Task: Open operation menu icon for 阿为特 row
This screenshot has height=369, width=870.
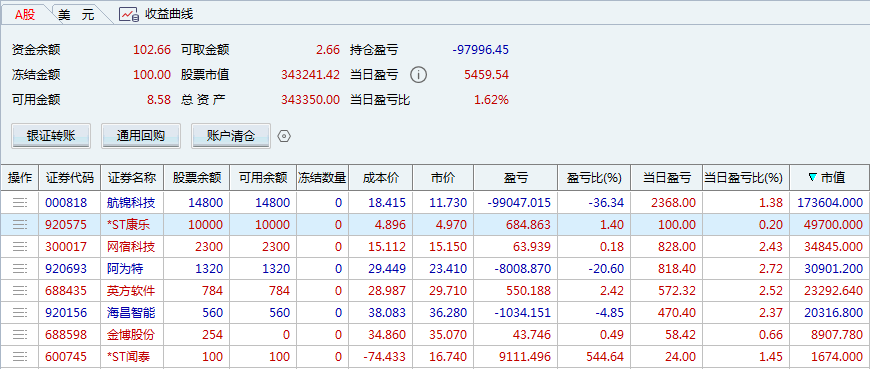Action: point(19,269)
